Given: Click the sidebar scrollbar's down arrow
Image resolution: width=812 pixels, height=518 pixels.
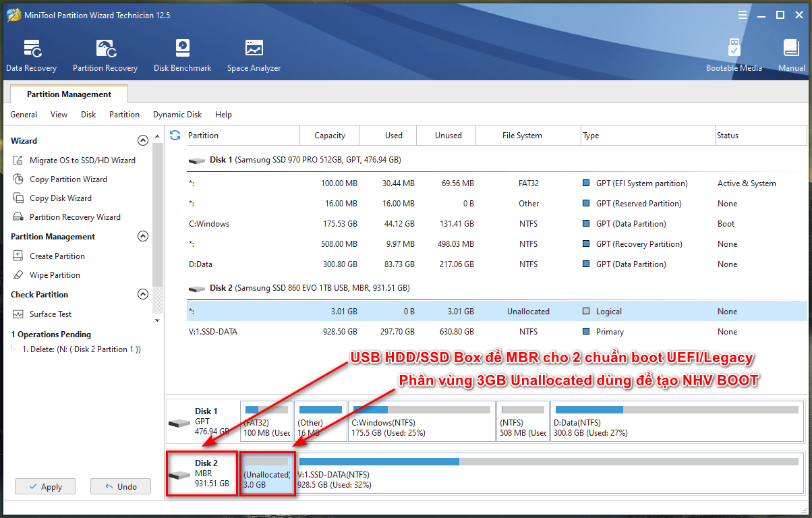Looking at the screenshot, I should (158, 320).
